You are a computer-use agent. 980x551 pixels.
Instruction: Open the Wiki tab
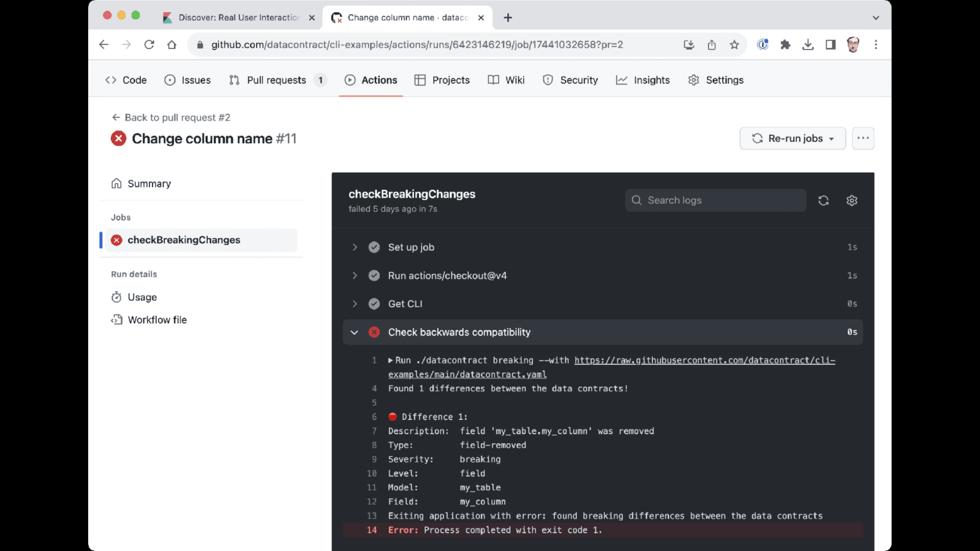tap(506, 80)
